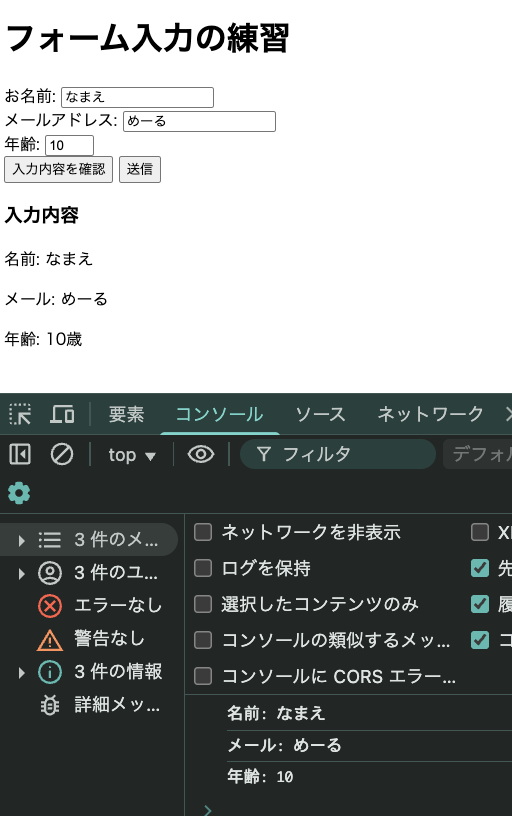The width and height of the screenshot is (512, 816).
Task: Click the 入力内容 heading on the page
Action: click(42, 214)
